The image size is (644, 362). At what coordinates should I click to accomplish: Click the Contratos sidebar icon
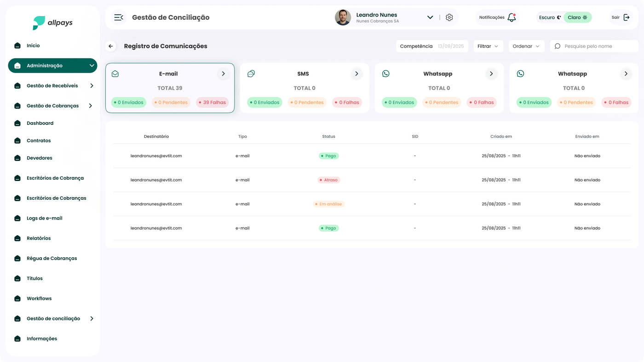17,141
